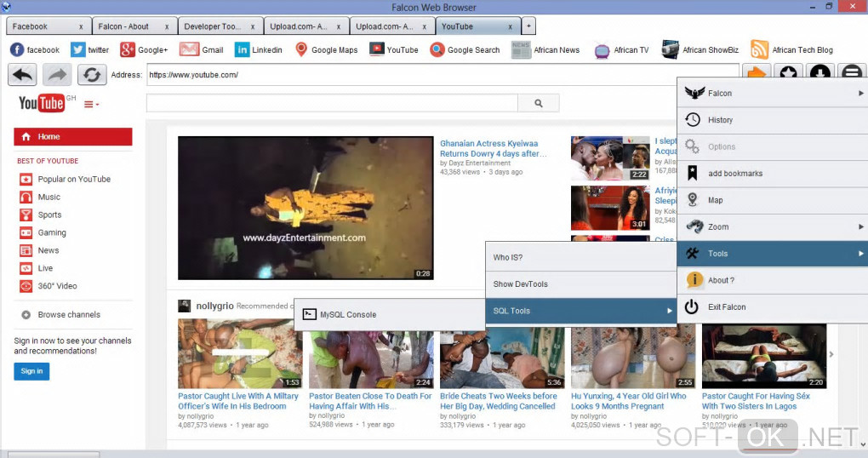Image resolution: width=868 pixels, height=458 pixels.
Task: Open the African ShowBiz camera icon
Action: (671, 50)
